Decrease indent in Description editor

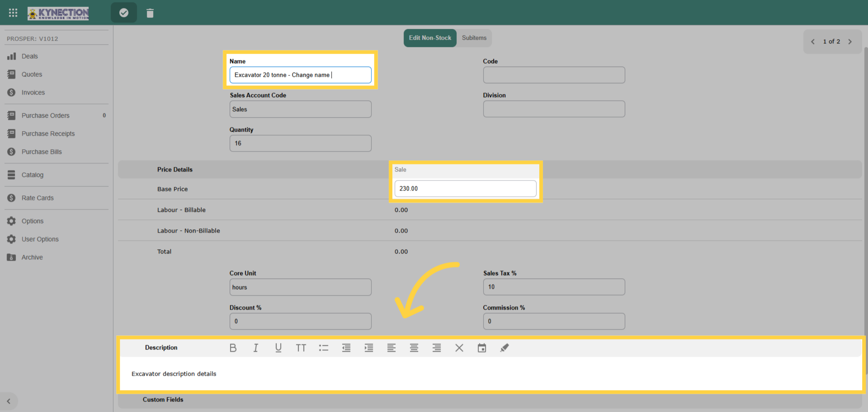pyautogui.click(x=346, y=348)
